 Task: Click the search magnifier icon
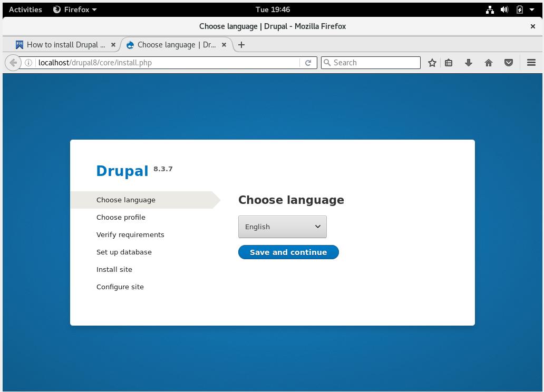[327, 63]
